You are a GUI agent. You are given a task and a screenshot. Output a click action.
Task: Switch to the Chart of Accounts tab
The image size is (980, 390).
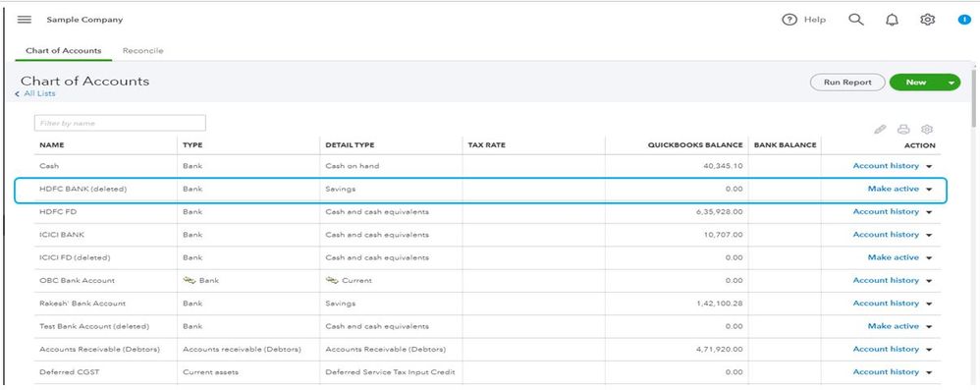tap(63, 51)
